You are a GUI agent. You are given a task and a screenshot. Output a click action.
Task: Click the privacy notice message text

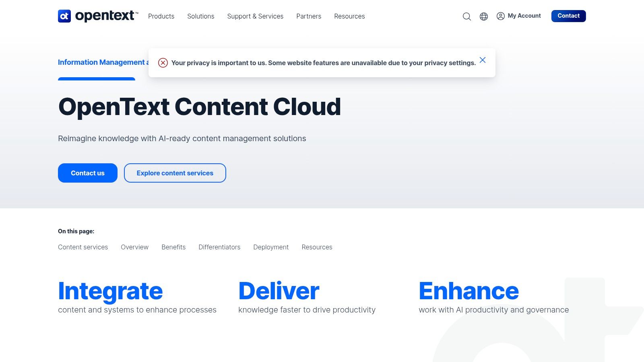[324, 63]
